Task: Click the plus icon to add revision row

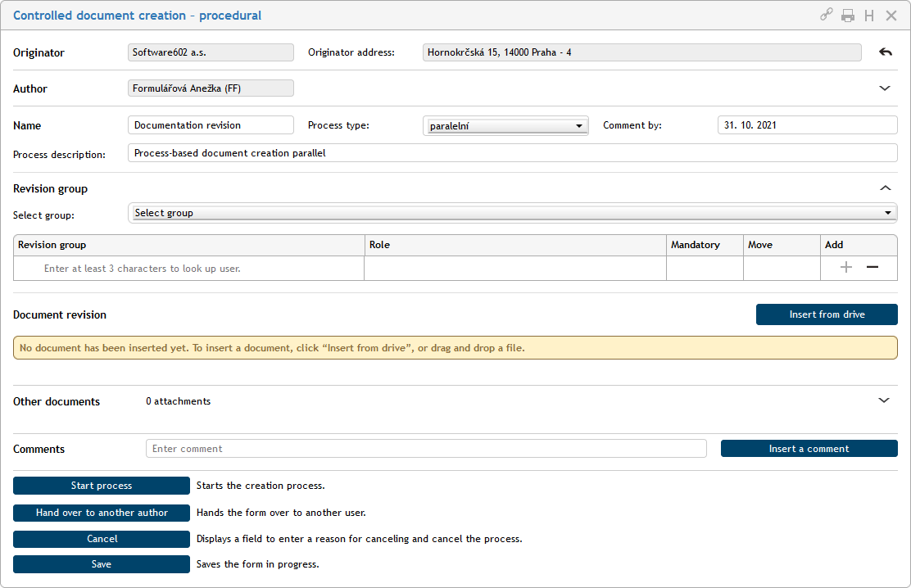Action: click(846, 268)
